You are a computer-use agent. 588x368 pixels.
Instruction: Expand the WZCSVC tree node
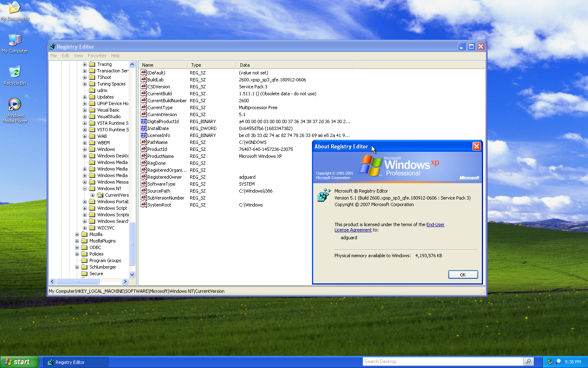coord(85,228)
